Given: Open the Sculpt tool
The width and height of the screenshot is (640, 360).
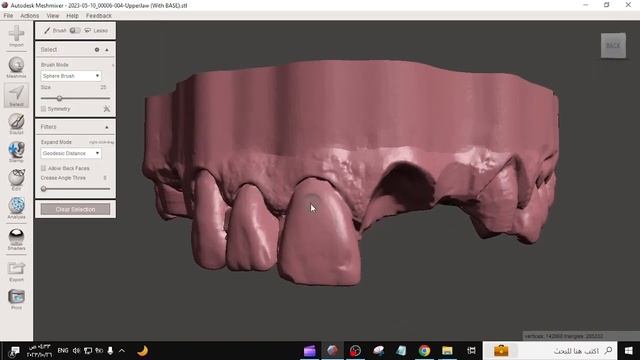Looking at the screenshot, I should 16,124.
